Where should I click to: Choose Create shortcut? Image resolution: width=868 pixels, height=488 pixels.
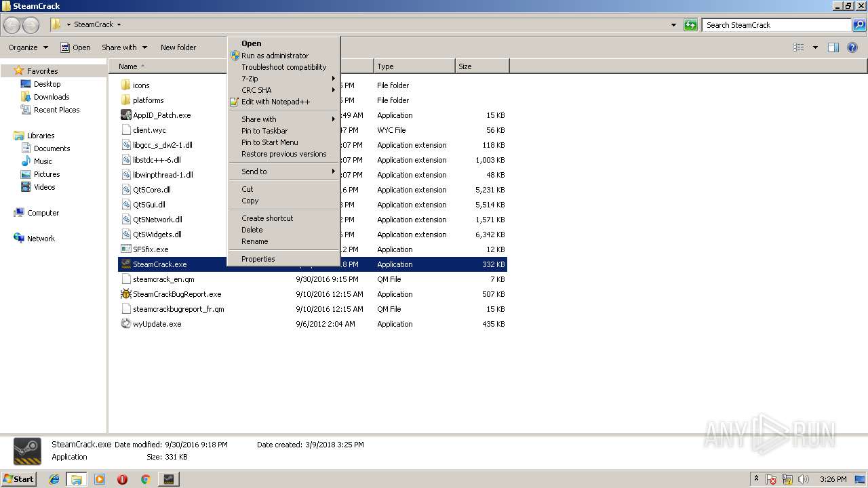tap(283, 218)
